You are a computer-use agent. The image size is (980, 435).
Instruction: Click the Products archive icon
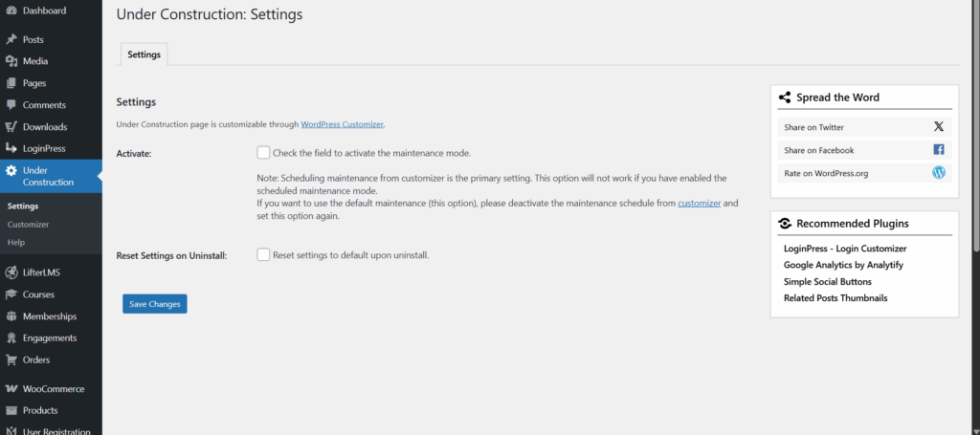pos(11,411)
